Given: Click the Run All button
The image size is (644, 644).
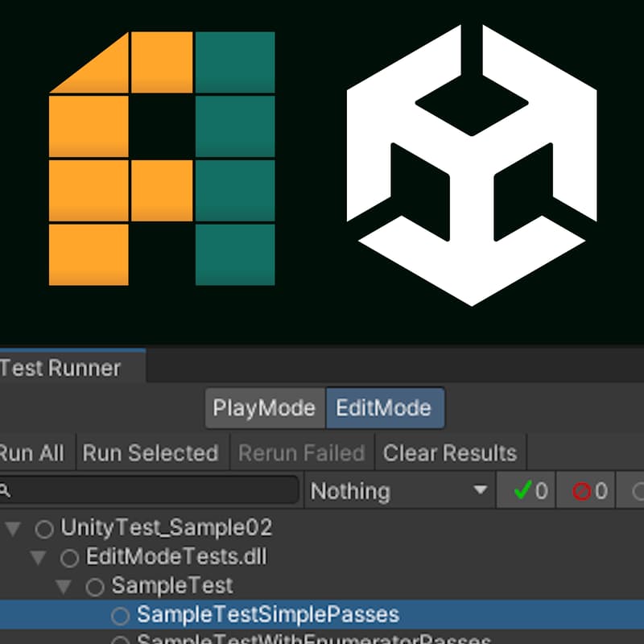Looking at the screenshot, I should [x=37, y=452].
